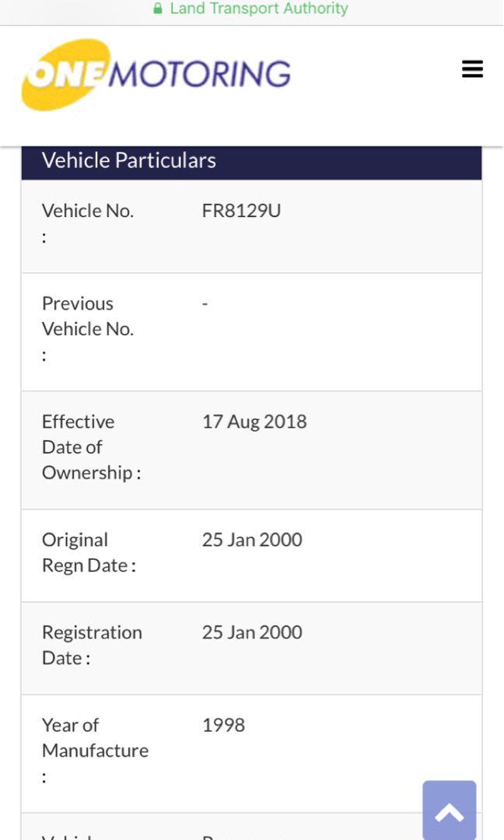Click the Registration Date label
The height and width of the screenshot is (840, 504).
pyautogui.click(x=92, y=645)
